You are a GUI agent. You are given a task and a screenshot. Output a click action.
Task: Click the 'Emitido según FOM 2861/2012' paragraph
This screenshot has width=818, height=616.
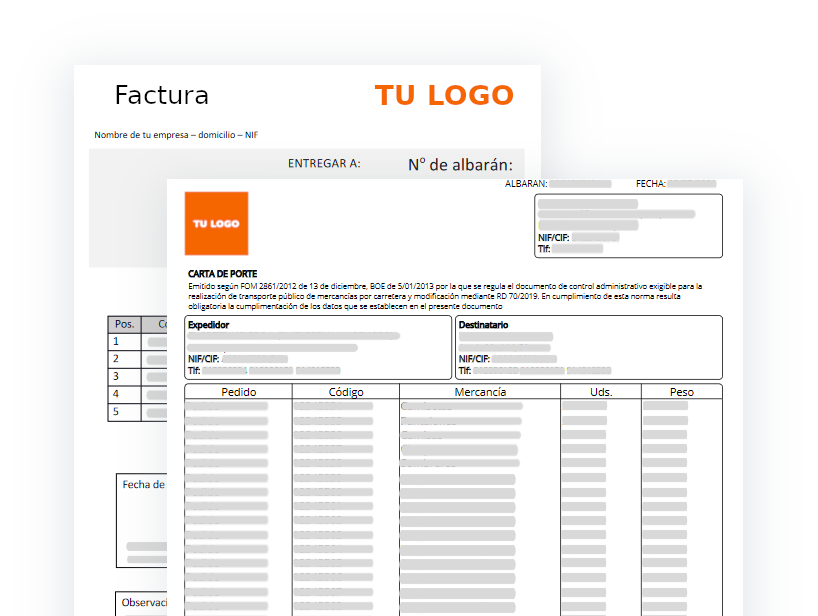click(445, 296)
